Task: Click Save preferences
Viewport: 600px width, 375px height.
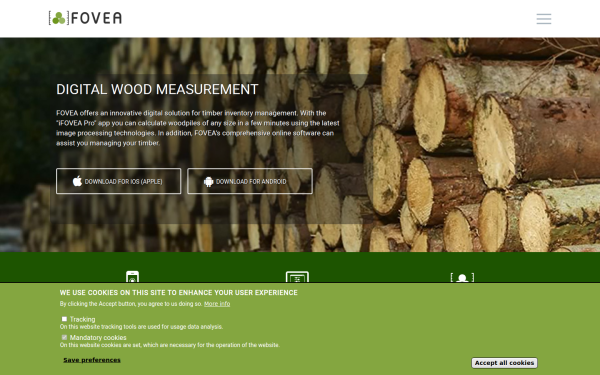Action: click(x=92, y=360)
